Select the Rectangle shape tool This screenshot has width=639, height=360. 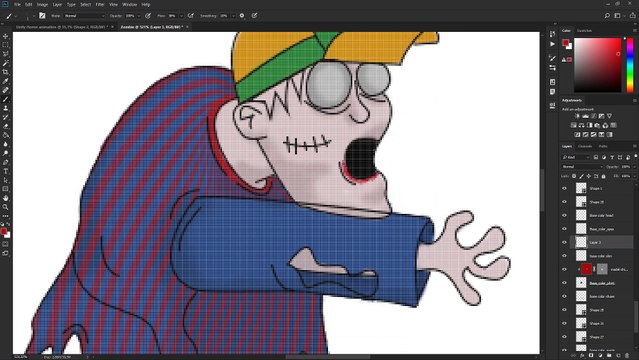point(5,189)
